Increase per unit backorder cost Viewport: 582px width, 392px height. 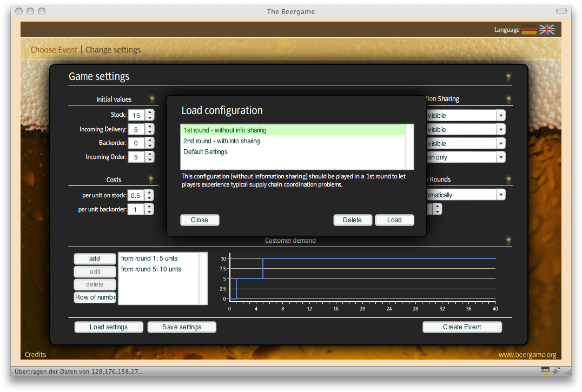pos(149,207)
